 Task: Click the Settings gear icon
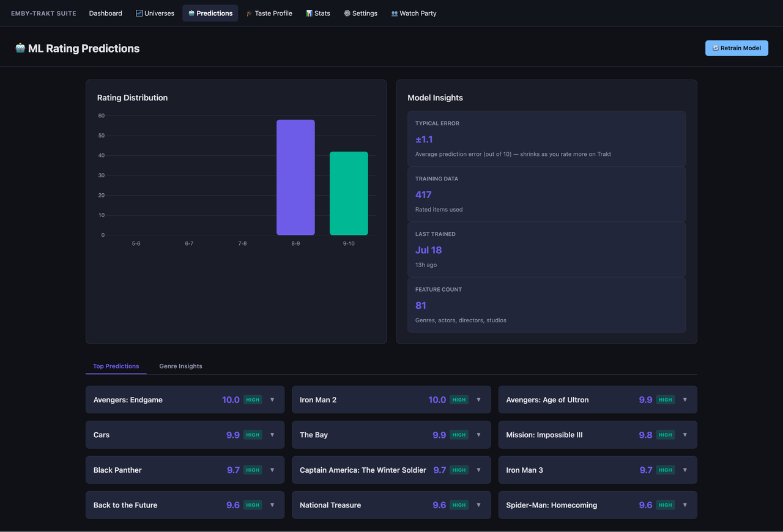click(x=347, y=13)
